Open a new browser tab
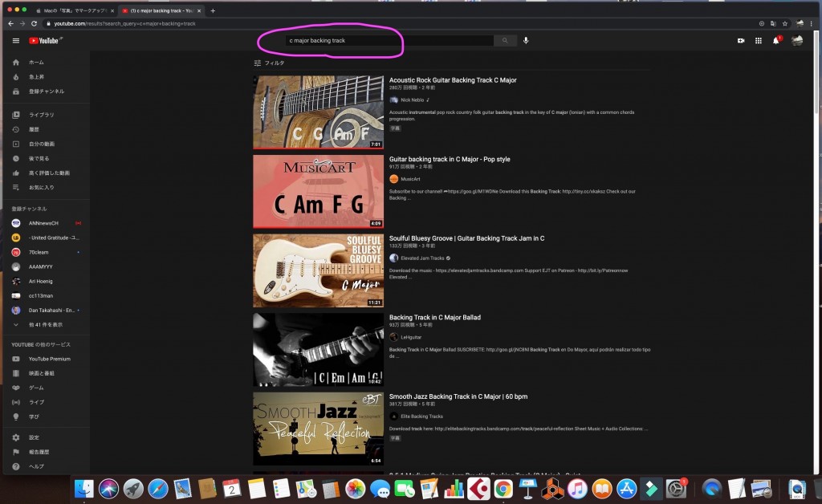This screenshot has height=504, width=822. pos(213,10)
